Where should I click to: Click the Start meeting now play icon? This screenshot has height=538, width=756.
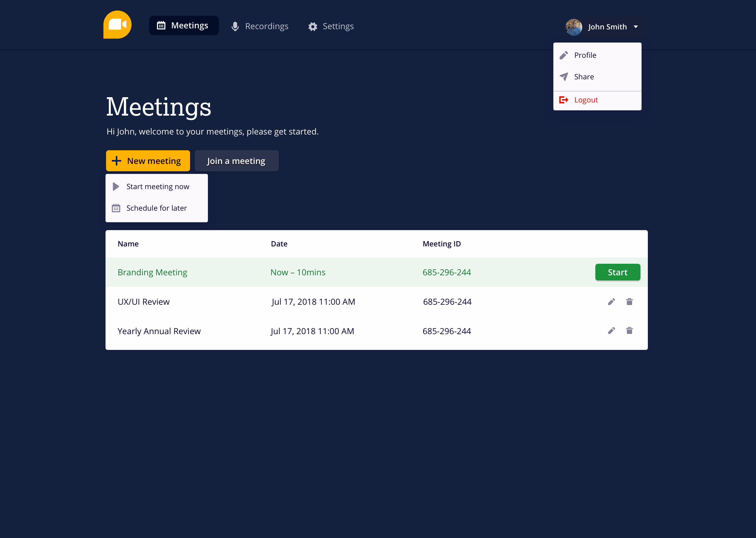pyautogui.click(x=116, y=186)
